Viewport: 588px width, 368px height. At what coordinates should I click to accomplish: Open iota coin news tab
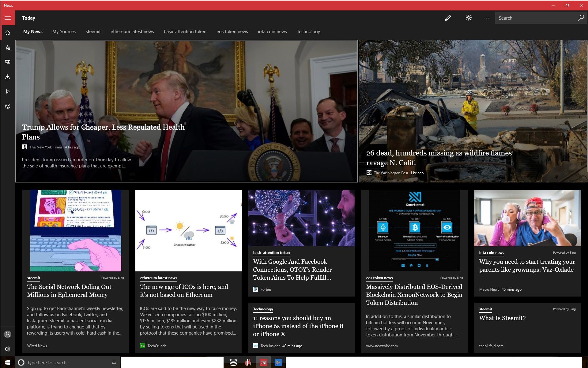coord(272,32)
